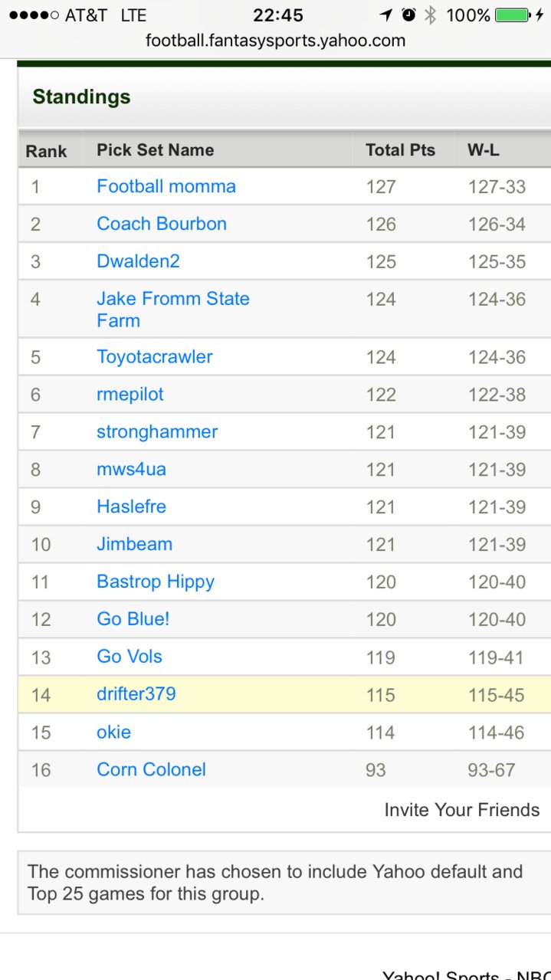The width and height of the screenshot is (551, 980).
Task: Tap the alarm clock status icon
Action: pos(408,15)
